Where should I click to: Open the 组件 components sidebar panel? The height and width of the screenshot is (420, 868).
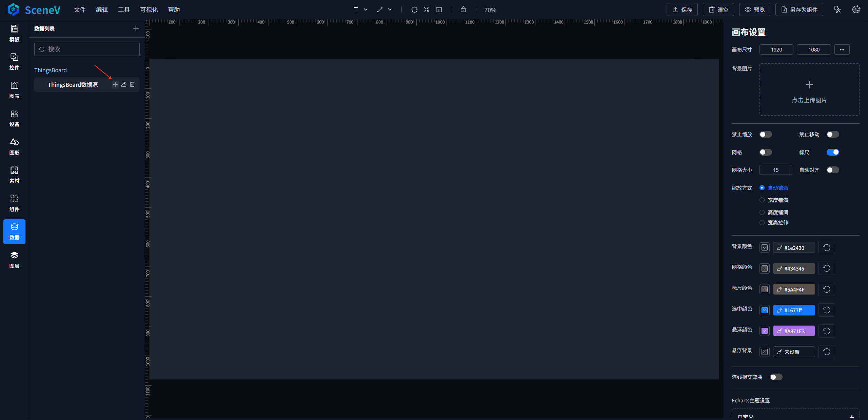tap(14, 203)
